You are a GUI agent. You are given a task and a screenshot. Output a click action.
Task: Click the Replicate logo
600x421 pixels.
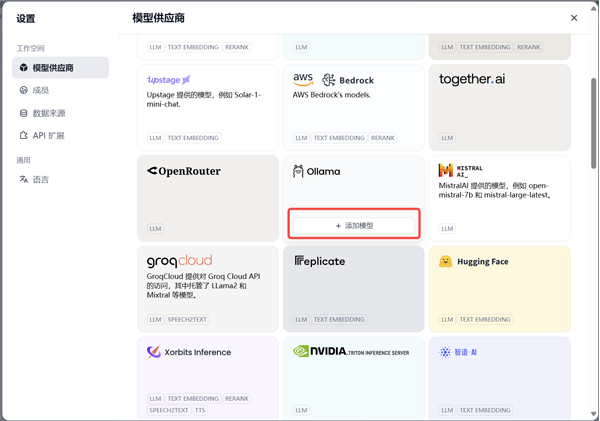(320, 261)
